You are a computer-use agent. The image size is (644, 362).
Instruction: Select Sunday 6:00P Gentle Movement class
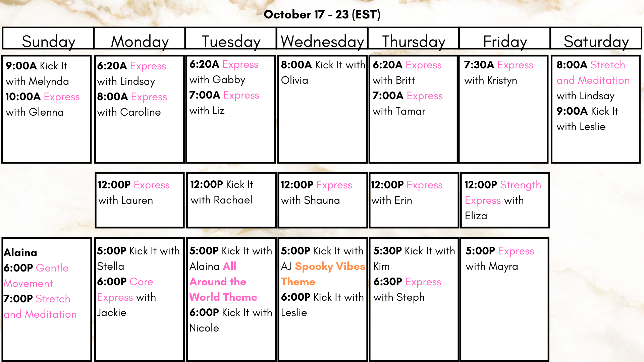pos(36,276)
